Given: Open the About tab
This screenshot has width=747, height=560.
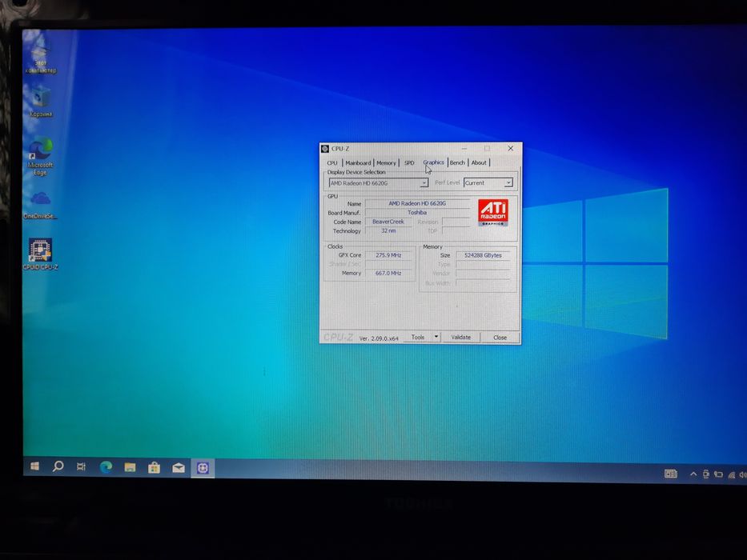Looking at the screenshot, I should click(479, 163).
